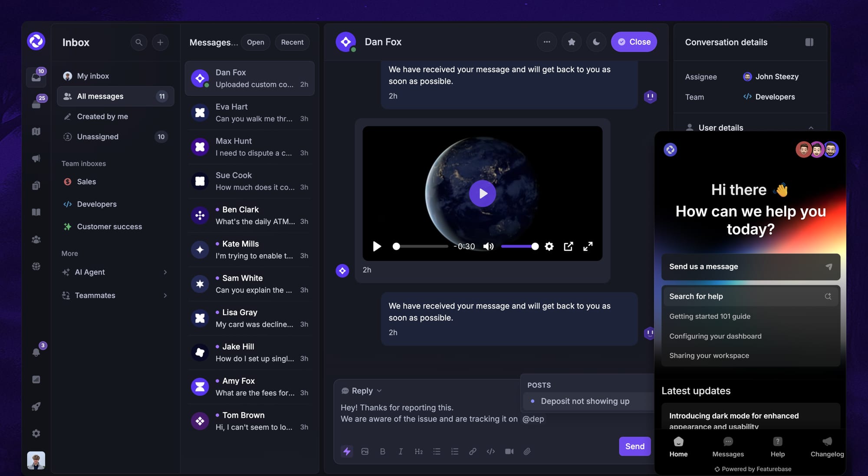
Task: Toggle bold formatting in the reply editor
Action: point(383,451)
